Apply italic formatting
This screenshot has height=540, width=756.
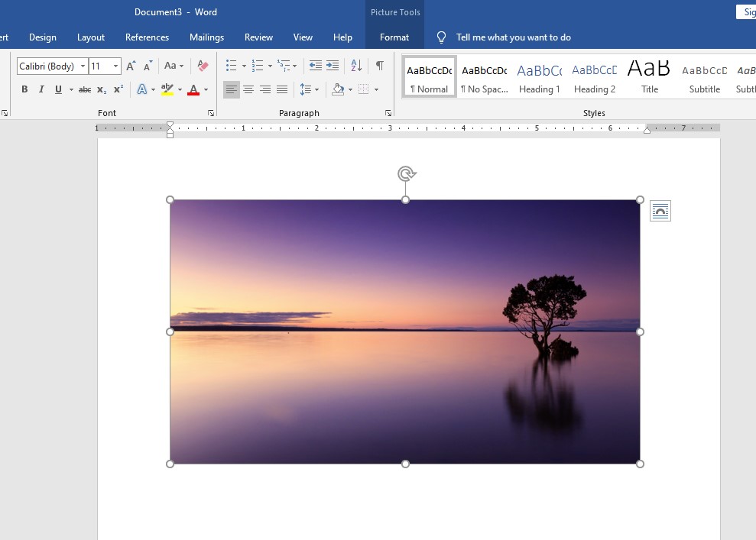[x=41, y=89]
